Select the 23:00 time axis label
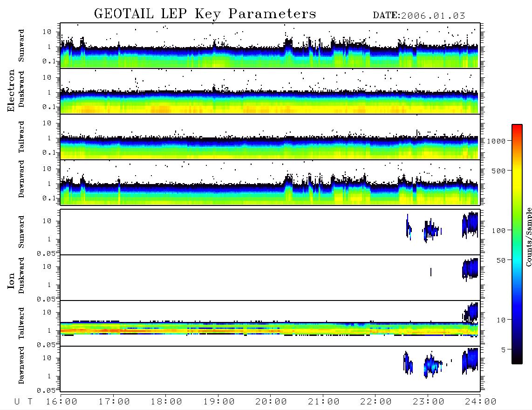Image resolution: width=532 pixels, height=410 pixels. click(429, 402)
